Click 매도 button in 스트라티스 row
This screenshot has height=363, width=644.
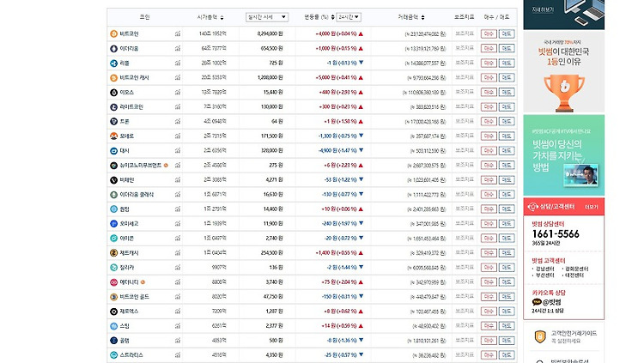click(x=507, y=355)
